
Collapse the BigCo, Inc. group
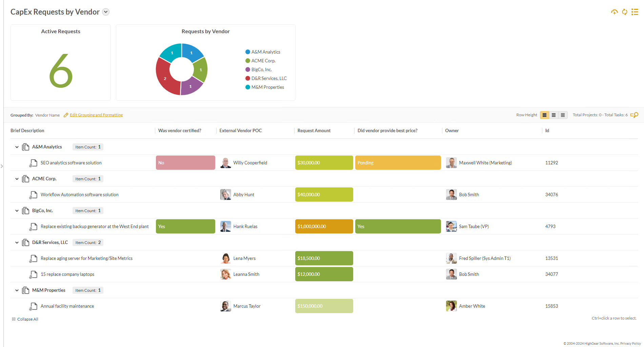(17, 211)
